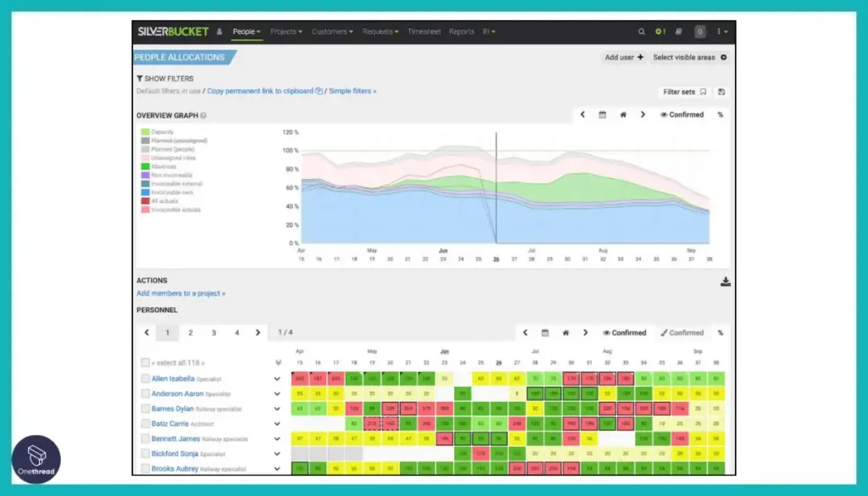Expand SHOW FILTERS section
This screenshot has height=496, width=868.
click(165, 79)
